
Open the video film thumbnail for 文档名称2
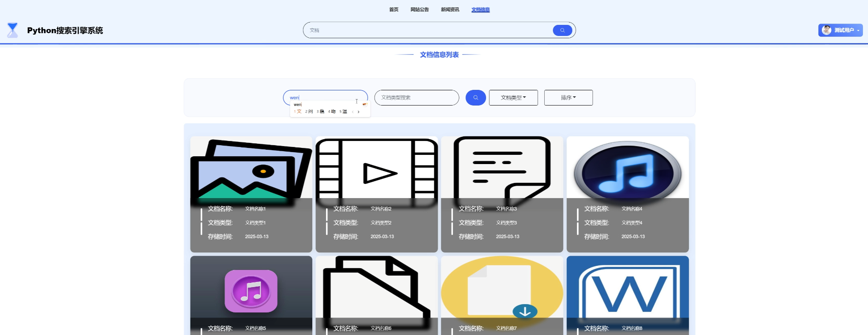pos(376,168)
